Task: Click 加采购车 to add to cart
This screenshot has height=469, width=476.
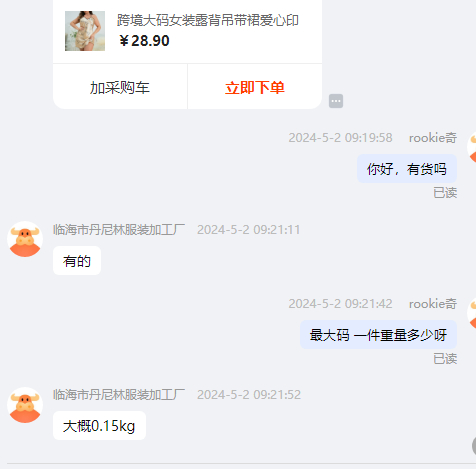Action: (x=120, y=87)
